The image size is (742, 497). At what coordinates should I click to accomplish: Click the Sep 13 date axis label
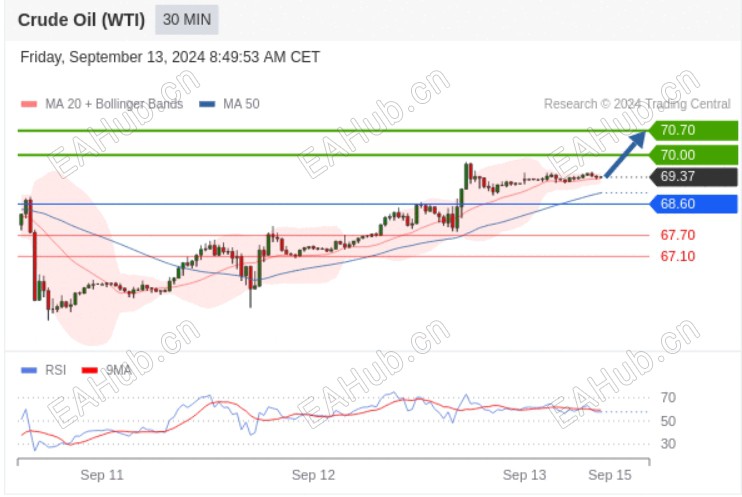pos(525,475)
